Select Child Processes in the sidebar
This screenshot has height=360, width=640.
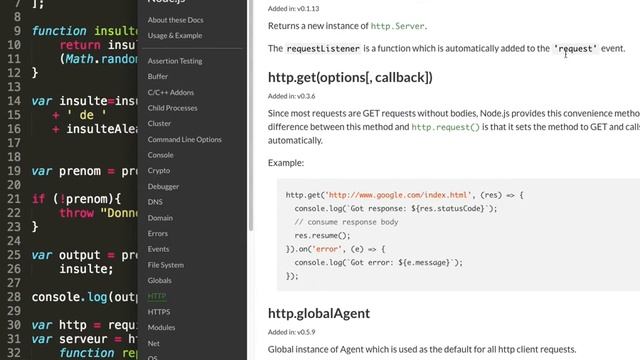(172, 108)
